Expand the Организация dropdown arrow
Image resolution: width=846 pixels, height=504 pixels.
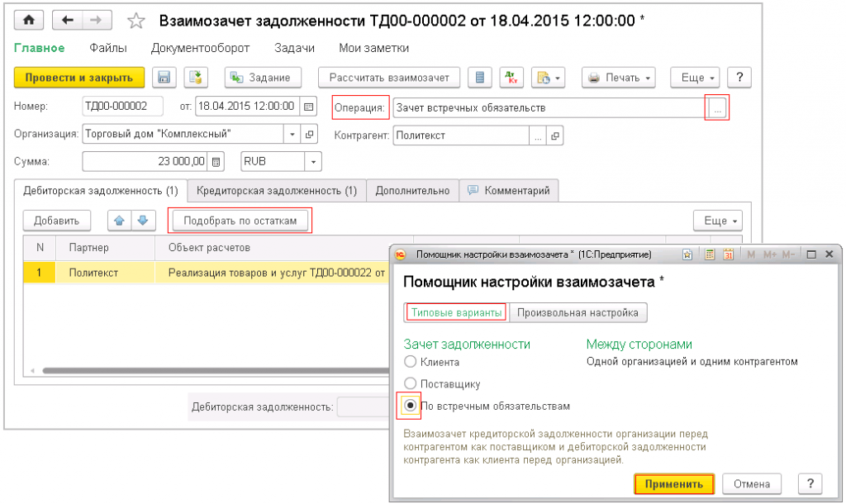(292, 134)
